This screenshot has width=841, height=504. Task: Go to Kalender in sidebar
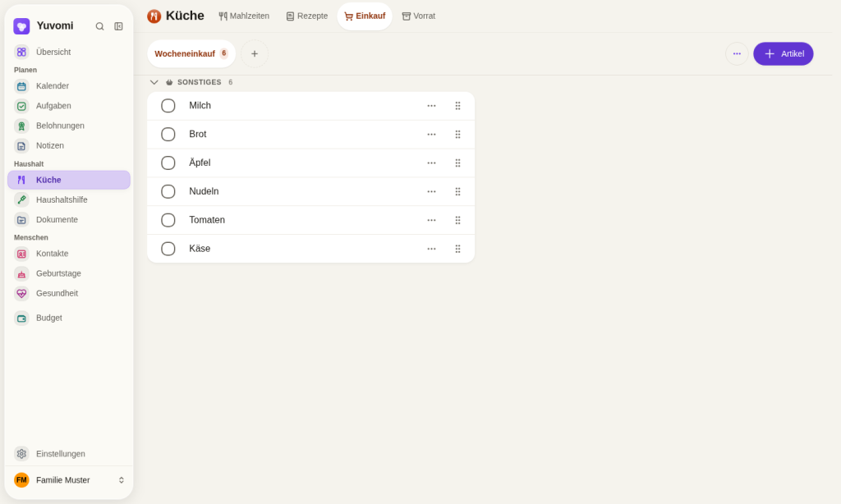click(69, 86)
